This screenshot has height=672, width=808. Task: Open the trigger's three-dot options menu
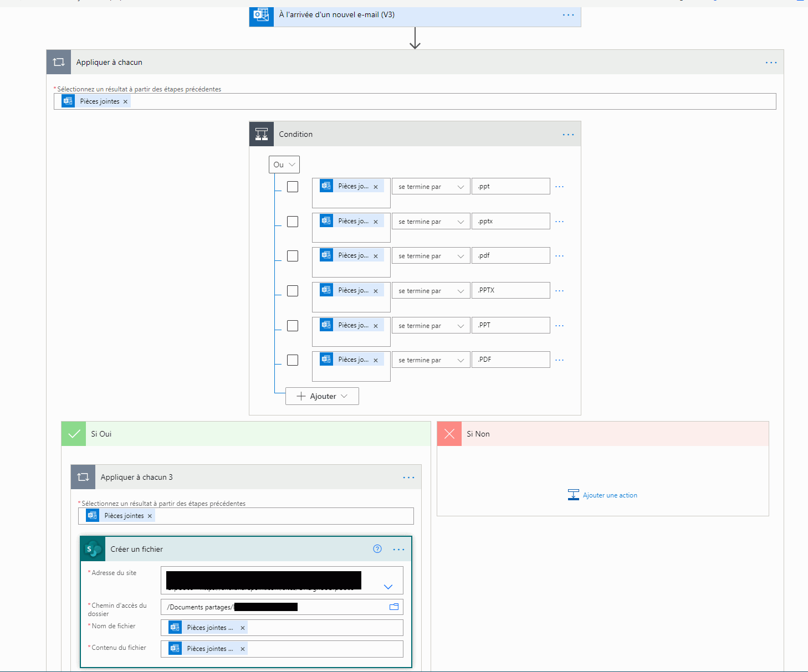(568, 15)
